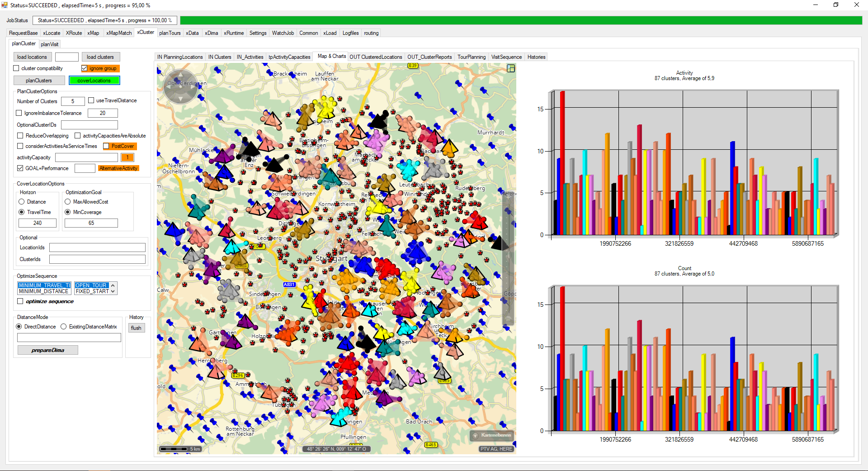Pan map down with compass arrow
The width and height of the screenshot is (868, 471).
point(180,99)
